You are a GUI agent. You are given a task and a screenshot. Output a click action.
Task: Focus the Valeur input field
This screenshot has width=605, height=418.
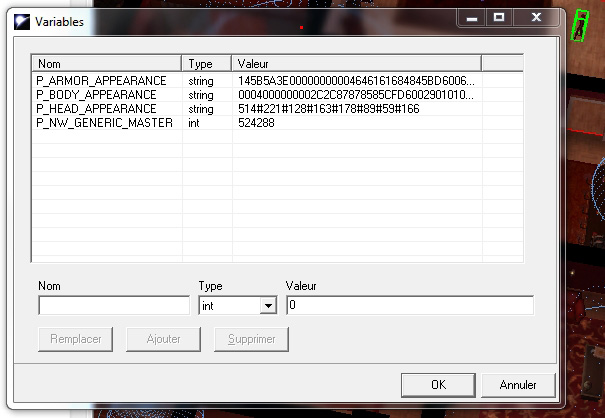tap(410, 305)
